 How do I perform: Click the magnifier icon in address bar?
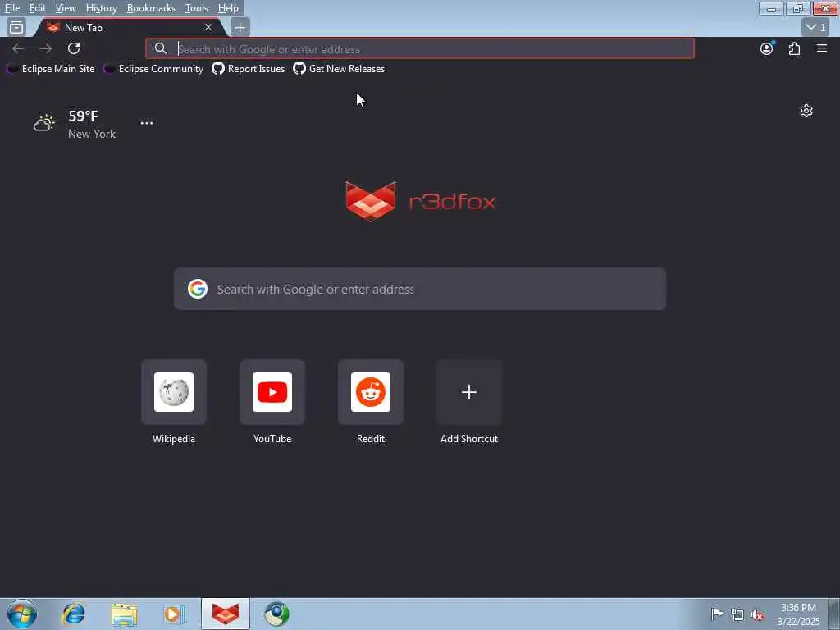tap(161, 48)
